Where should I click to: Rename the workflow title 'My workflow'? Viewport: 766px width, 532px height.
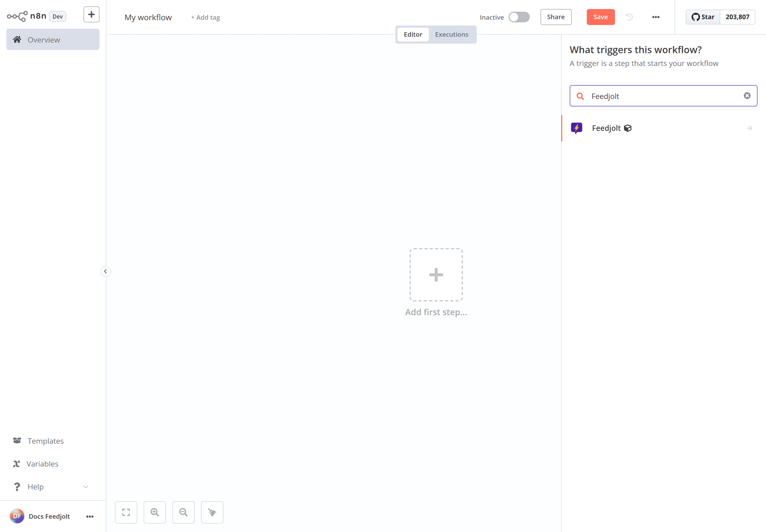tap(148, 17)
